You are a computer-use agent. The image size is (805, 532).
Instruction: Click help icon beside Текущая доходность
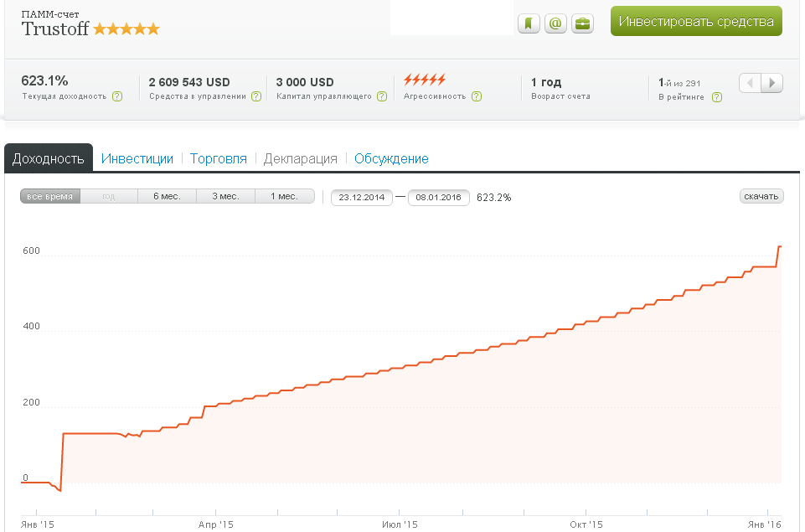[117, 96]
